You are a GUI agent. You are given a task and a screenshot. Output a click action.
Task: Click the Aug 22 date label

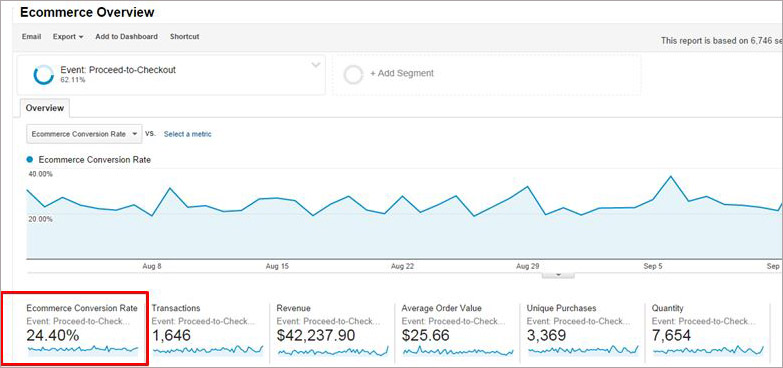click(402, 267)
